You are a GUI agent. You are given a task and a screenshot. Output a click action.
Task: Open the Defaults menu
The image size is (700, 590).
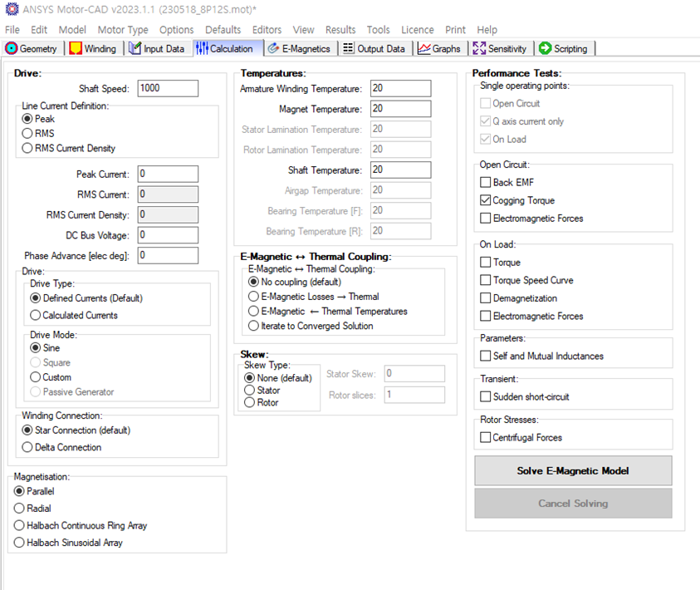[223, 29]
